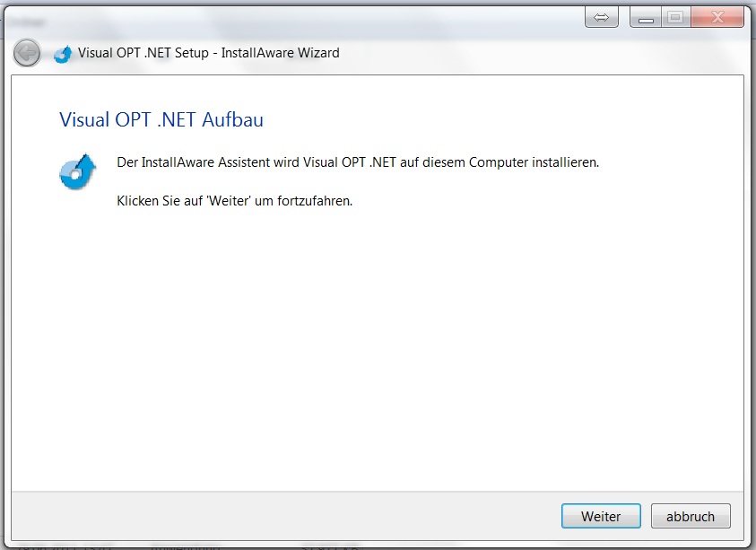Click the 'Visual OPT .NET Aufbau' heading
Viewport: 756px width, 550px height.
pos(161,119)
